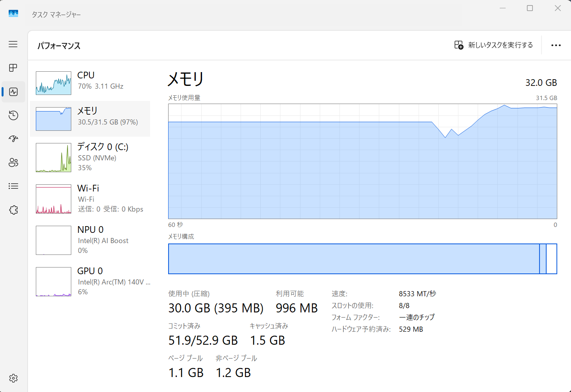Open the Startup apps icon

[13, 139]
